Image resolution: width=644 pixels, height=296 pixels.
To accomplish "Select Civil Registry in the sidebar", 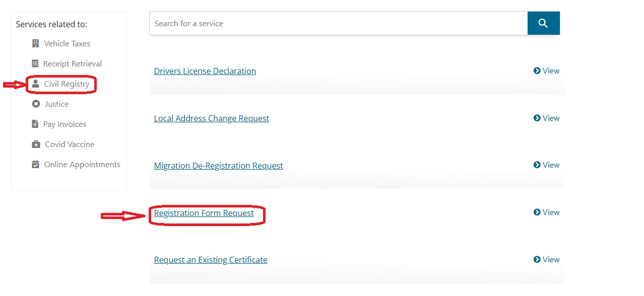I will pos(67,84).
